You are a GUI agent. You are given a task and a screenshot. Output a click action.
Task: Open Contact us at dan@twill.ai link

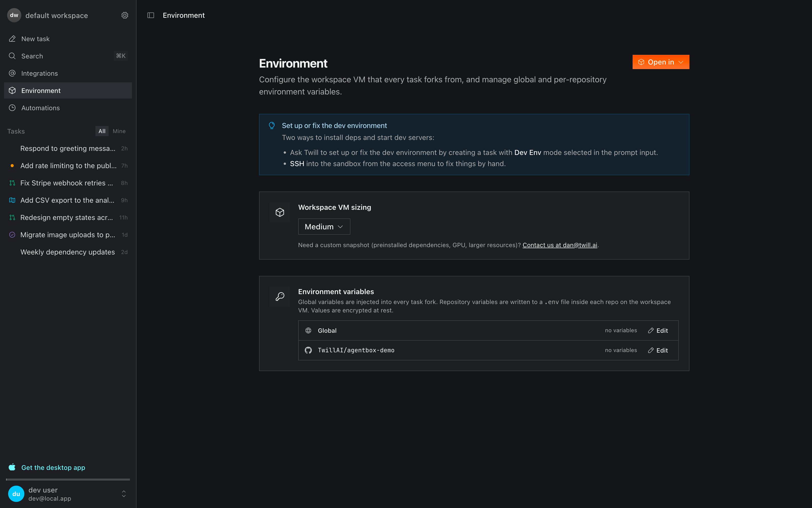[560, 245]
